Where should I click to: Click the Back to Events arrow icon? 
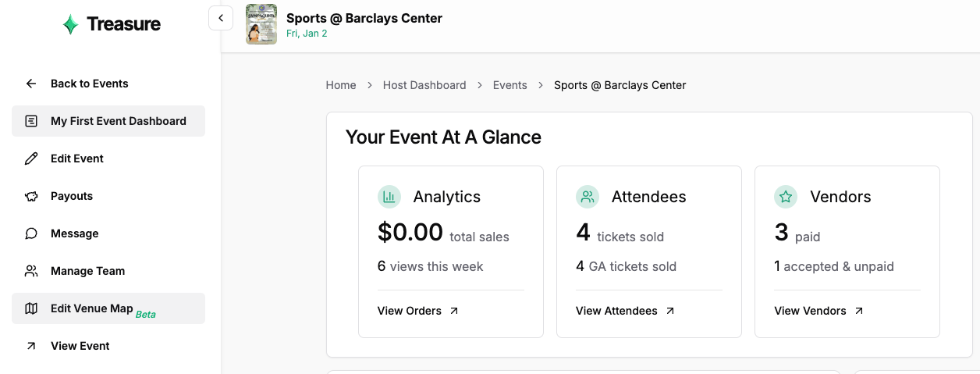(31, 84)
